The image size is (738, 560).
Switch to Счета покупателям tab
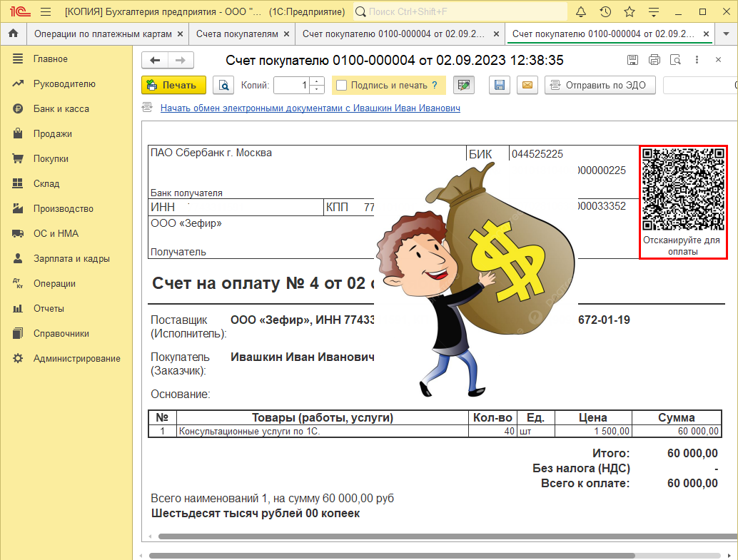coord(237,34)
